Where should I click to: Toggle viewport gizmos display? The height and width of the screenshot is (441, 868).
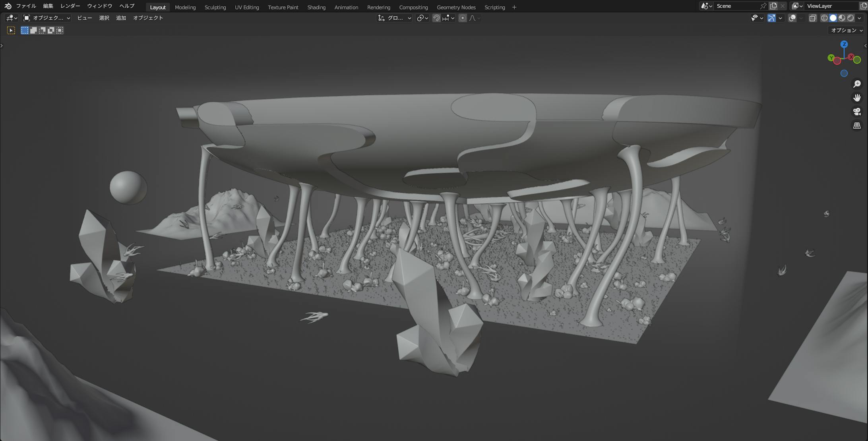pos(771,18)
